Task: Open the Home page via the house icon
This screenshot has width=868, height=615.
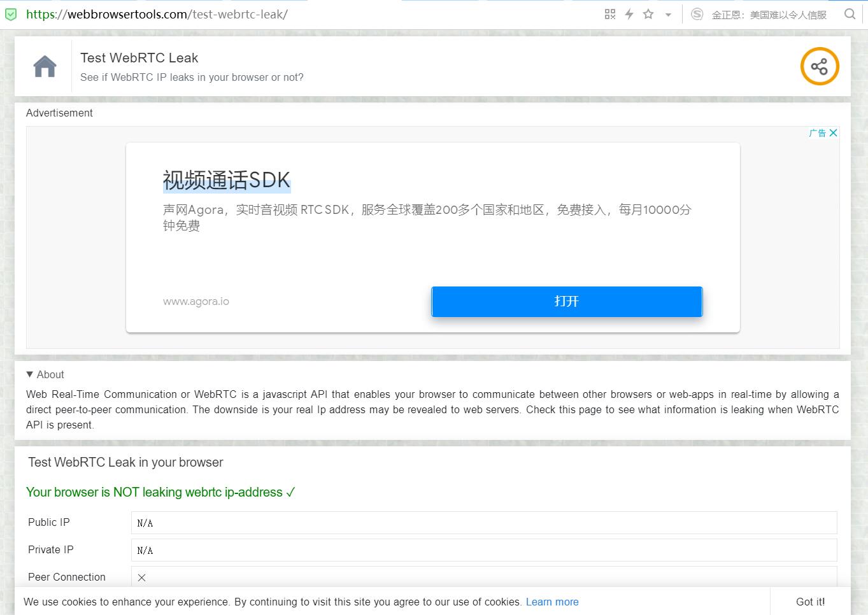Action: click(x=44, y=65)
